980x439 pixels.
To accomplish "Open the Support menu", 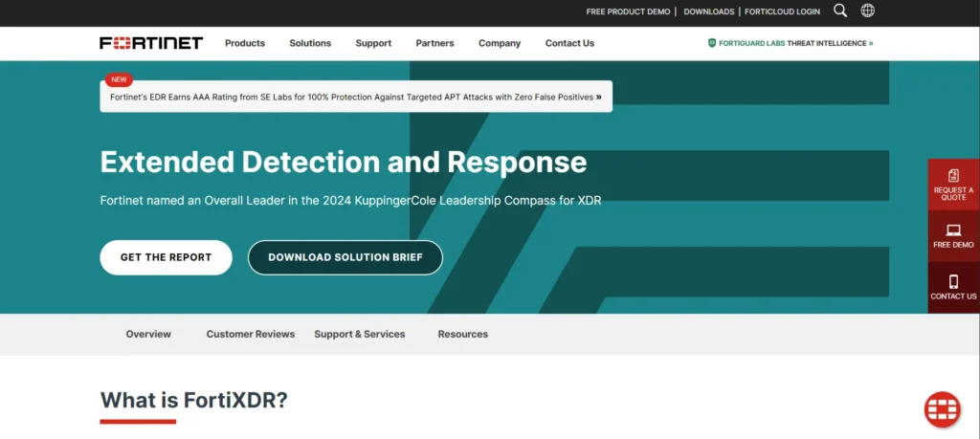I will (x=373, y=43).
